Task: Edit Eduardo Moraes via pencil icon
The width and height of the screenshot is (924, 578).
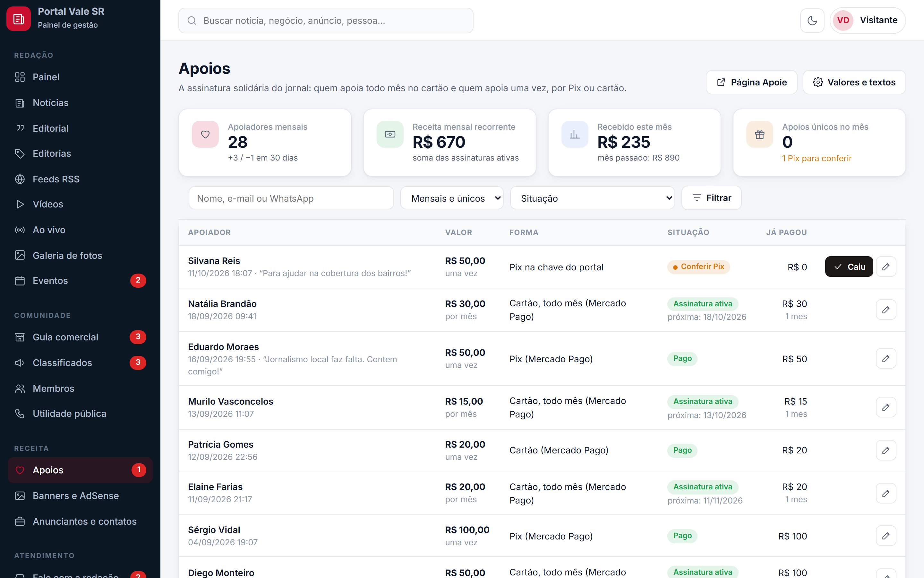Action: [x=886, y=359]
